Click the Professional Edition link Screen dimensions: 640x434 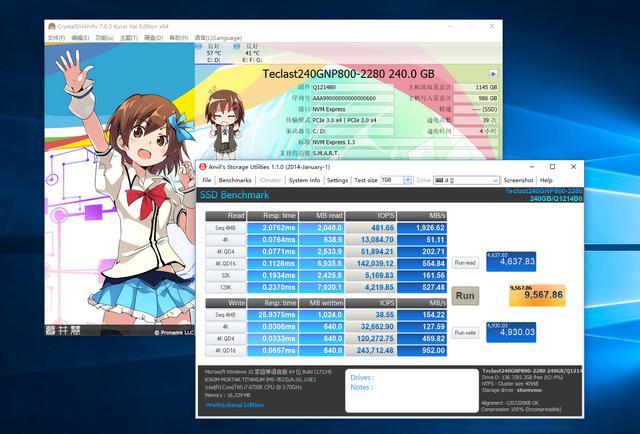point(235,405)
